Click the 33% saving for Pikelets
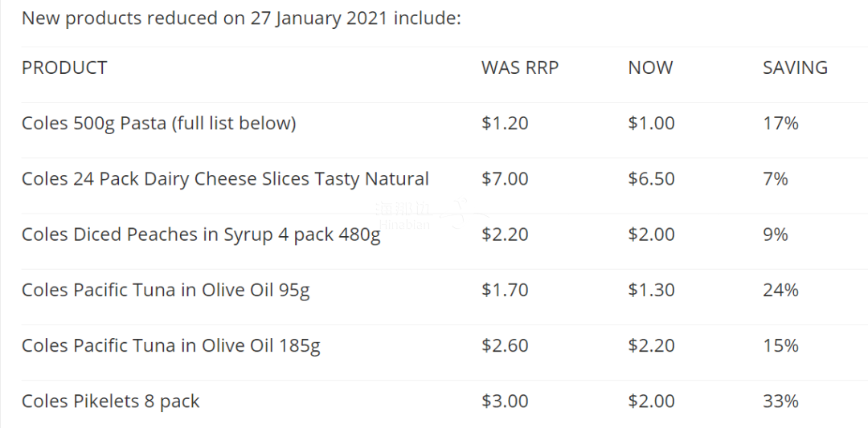 click(x=781, y=402)
